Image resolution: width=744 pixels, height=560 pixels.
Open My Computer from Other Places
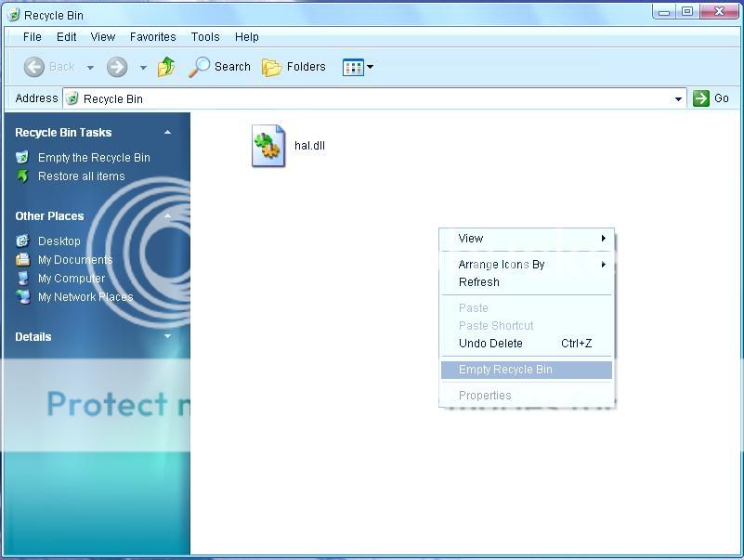(71, 279)
